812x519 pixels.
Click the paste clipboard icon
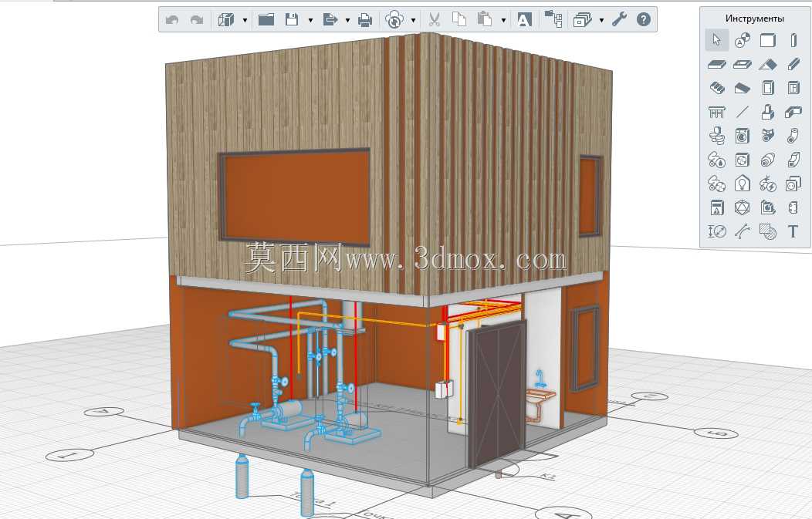point(485,19)
